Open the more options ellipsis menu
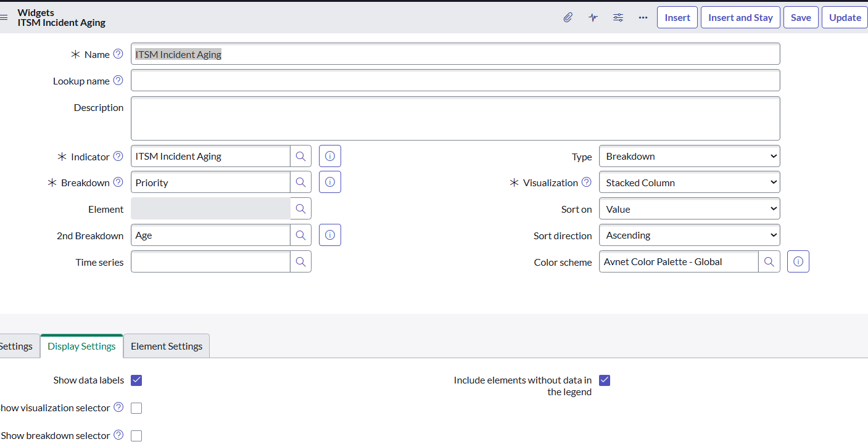The height and width of the screenshot is (447, 868). (x=643, y=18)
